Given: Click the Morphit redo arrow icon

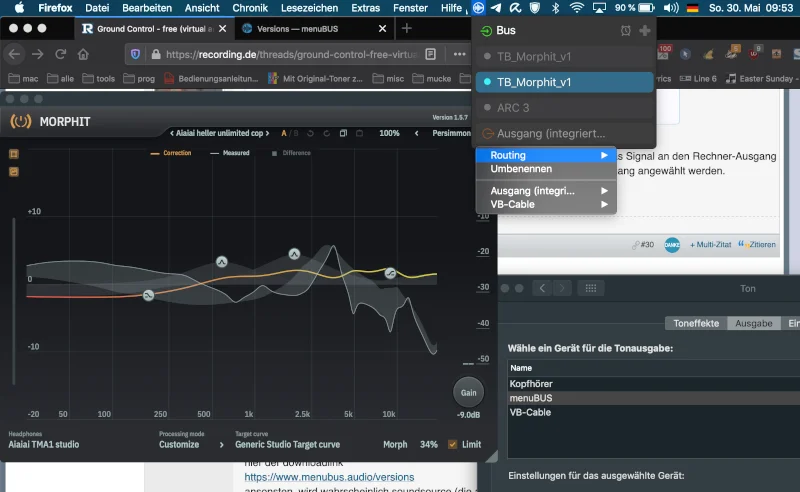Looking at the screenshot, I should point(327,133).
